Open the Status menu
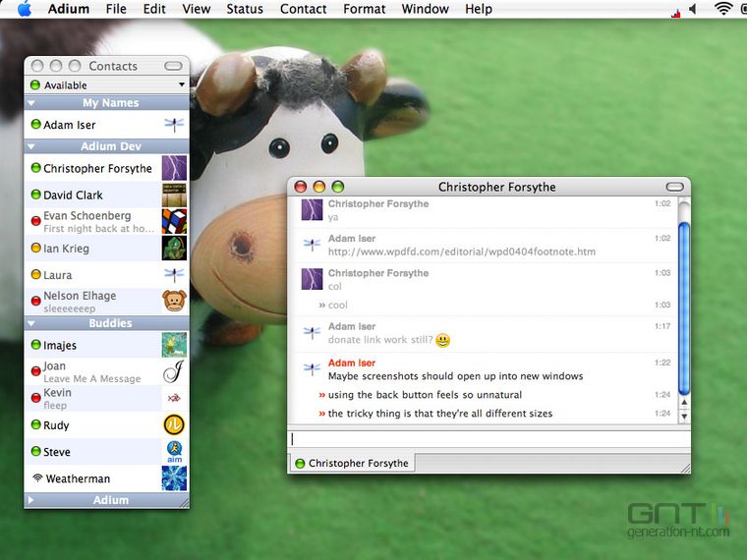The height and width of the screenshot is (560, 747). 245,9
